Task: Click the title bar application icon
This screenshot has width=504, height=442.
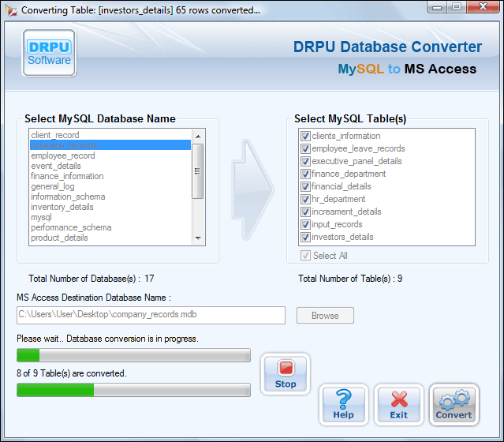Action: pyautogui.click(x=11, y=10)
